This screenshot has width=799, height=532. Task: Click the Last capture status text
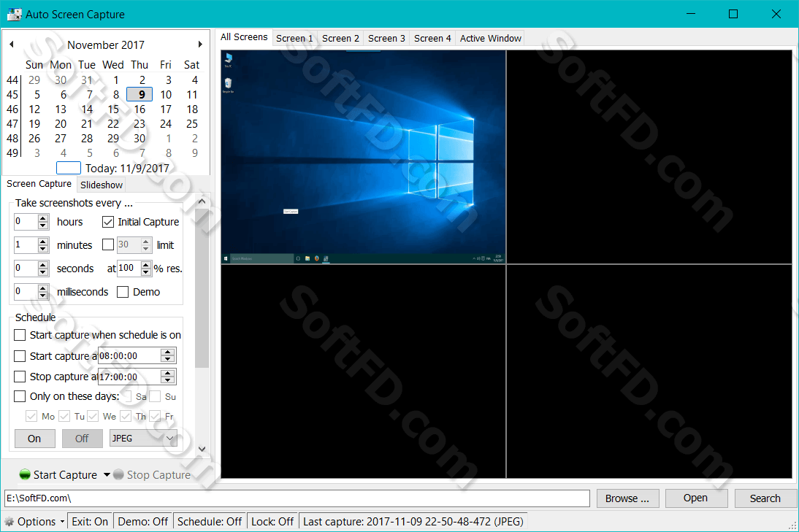tap(413, 522)
